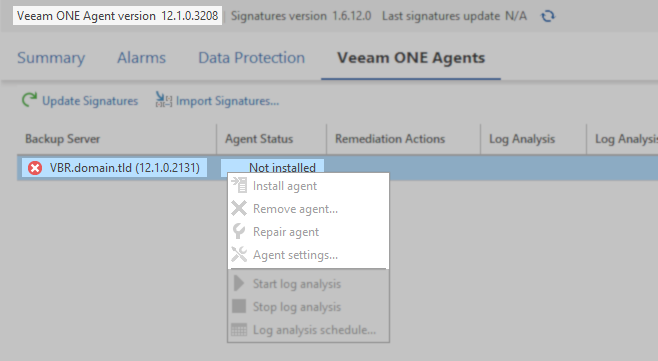This screenshot has height=361, width=658.
Task: Click the Log analysis schedule calendar icon
Action: point(239,330)
